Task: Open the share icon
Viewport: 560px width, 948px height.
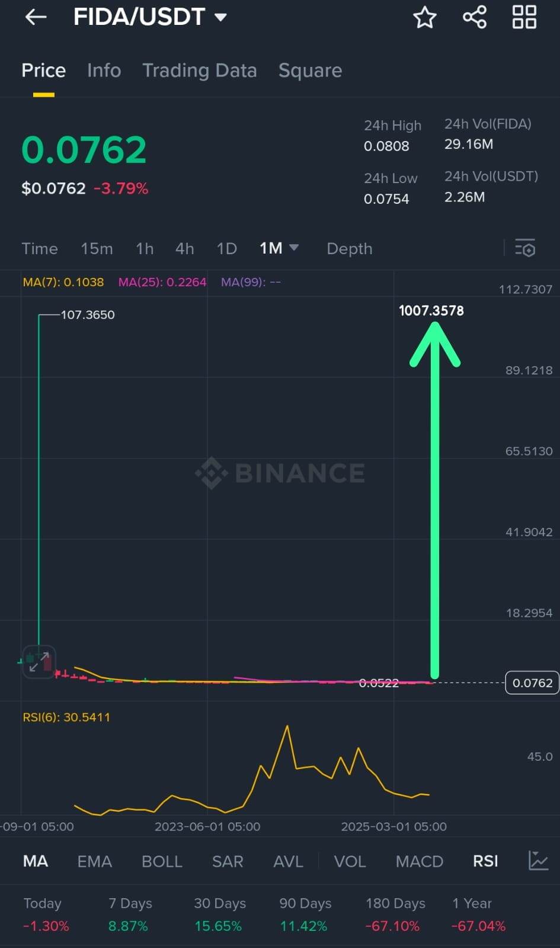Action: (475, 17)
